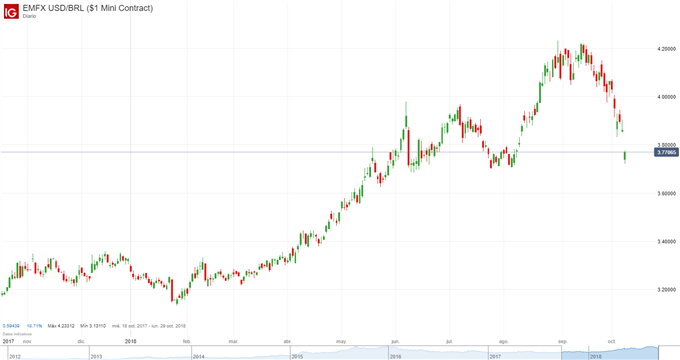Screen dimensions: 680x360
Task: Click the IG logo icon
Action: pyautogui.click(x=11, y=11)
